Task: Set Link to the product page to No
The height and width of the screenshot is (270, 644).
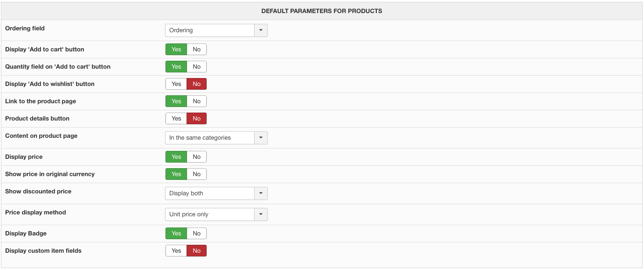Action: coord(197,101)
